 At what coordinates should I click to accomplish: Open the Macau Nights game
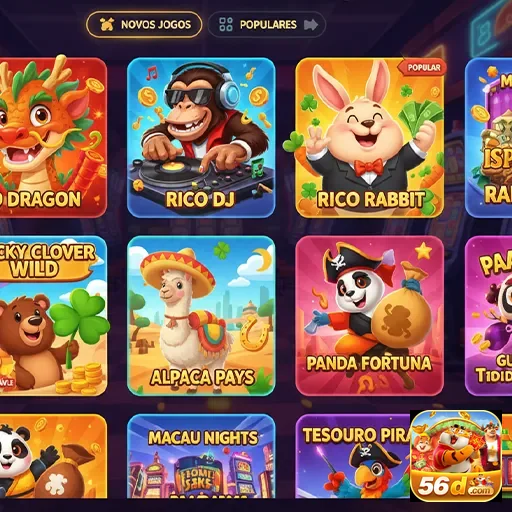(x=201, y=456)
